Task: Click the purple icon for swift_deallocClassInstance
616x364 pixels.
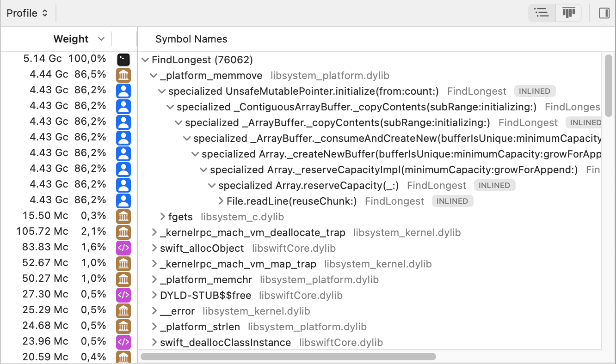Action: tap(123, 342)
